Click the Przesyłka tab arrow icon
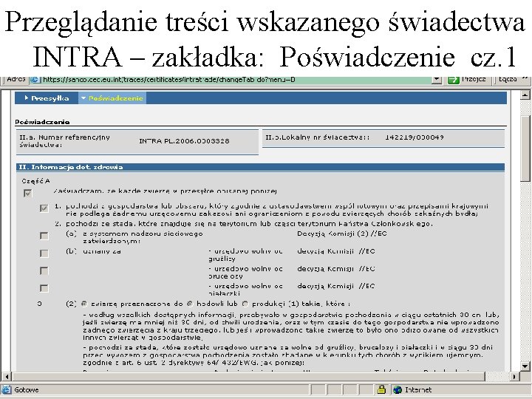The image size is (532, 399). pos(27,98)
